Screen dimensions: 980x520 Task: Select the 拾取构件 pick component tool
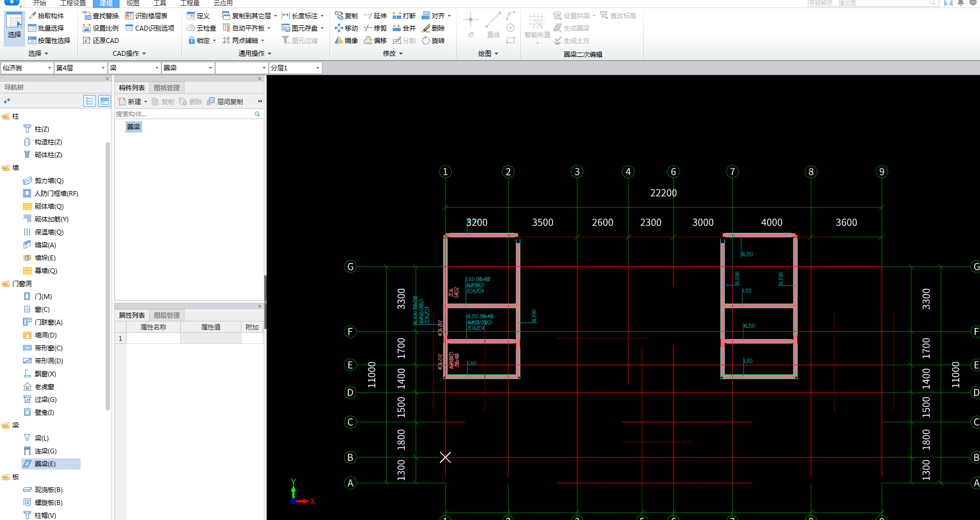[46, 16]
